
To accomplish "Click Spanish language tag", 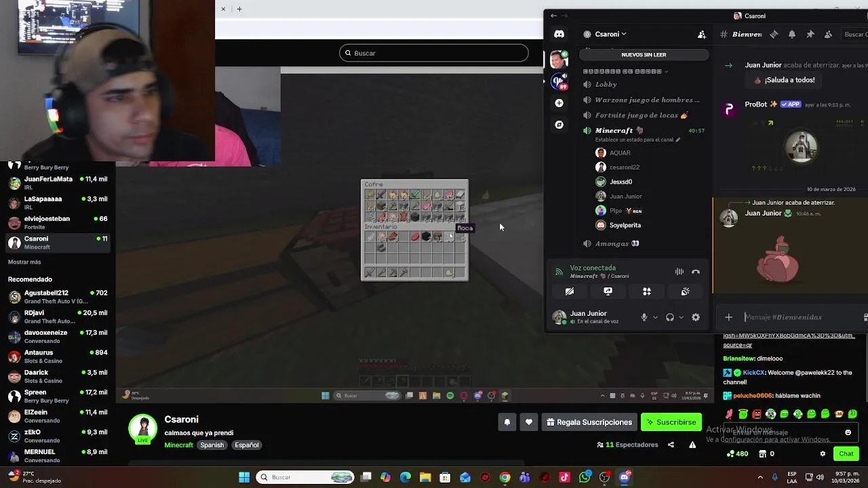I will [212, 445].
